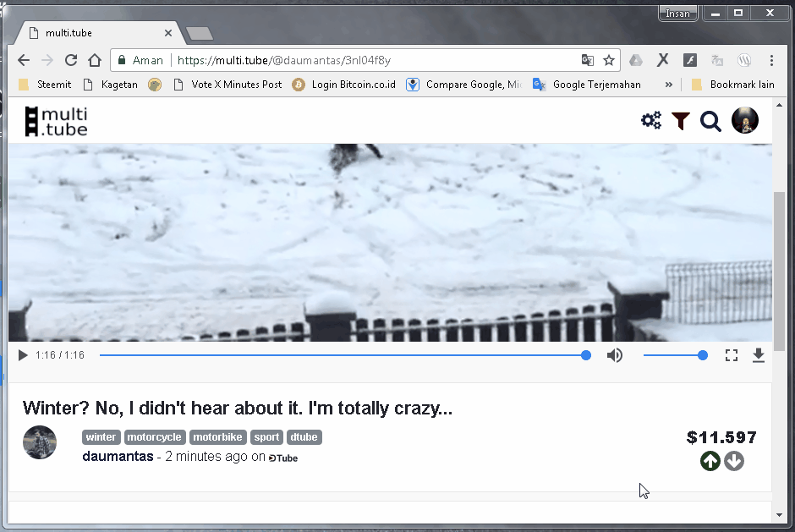Open the multi.tube settings gears icon

pos(651,121)
